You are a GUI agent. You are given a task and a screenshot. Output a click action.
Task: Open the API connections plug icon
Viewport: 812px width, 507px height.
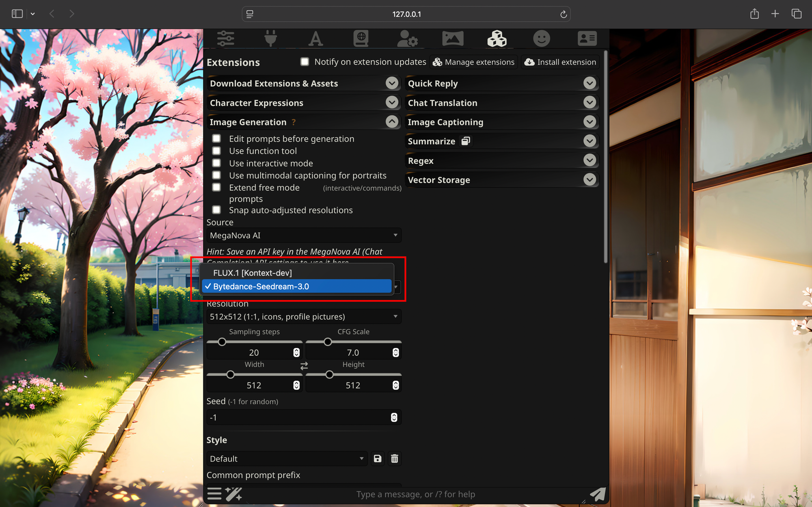tap(270, 39)
